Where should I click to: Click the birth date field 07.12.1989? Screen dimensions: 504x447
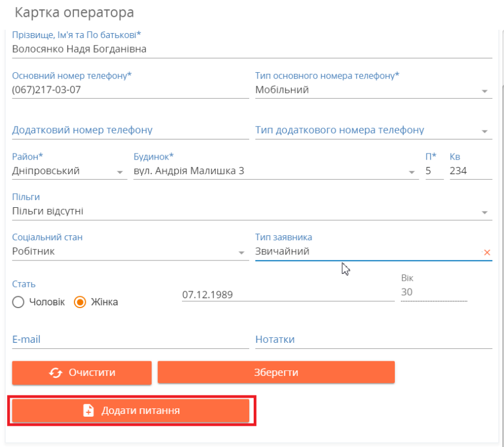pos(288,295)
